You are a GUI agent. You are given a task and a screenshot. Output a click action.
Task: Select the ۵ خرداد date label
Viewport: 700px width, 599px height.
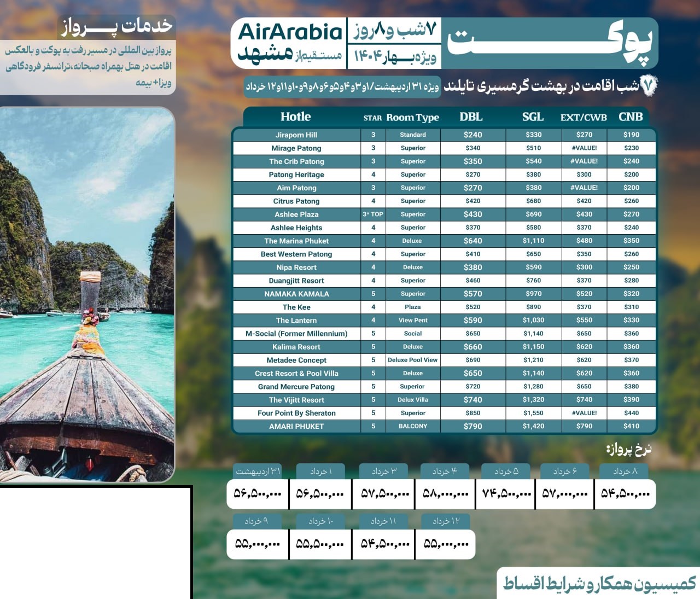click(x=506, y=471)
